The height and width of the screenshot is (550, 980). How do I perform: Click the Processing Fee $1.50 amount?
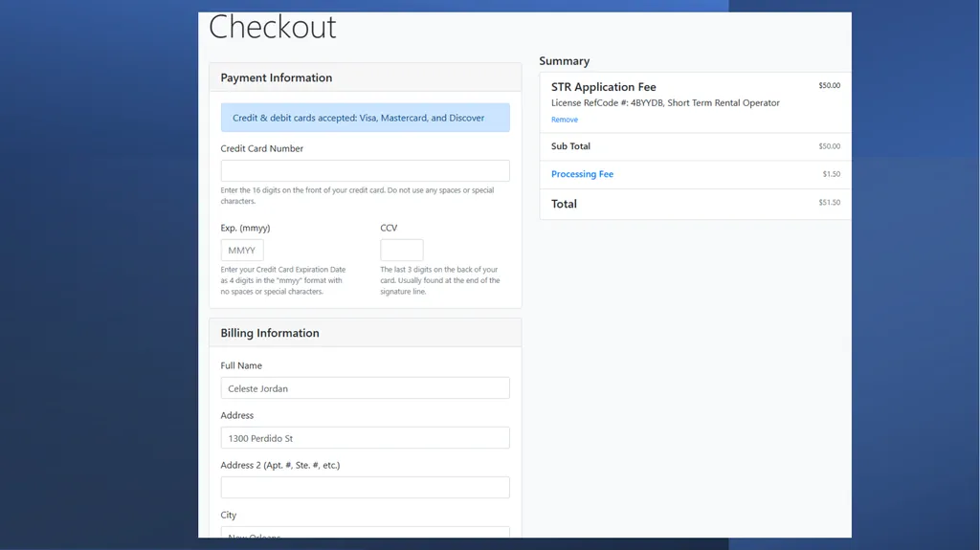pos(832,174)
